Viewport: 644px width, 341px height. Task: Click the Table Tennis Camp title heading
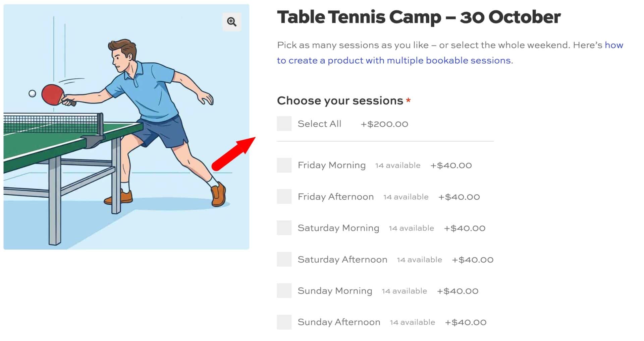coord(419,17)
